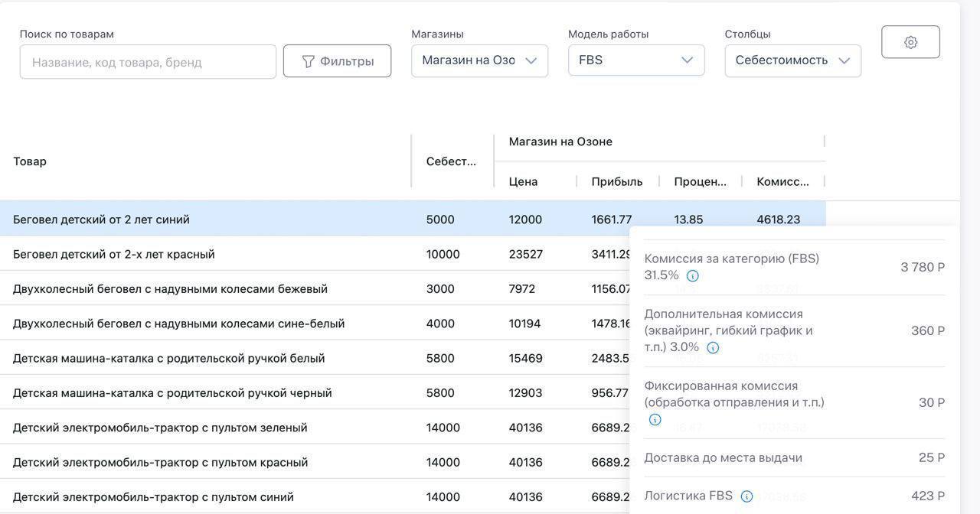Select row Детская машина-каталка белый

[315, 358]
